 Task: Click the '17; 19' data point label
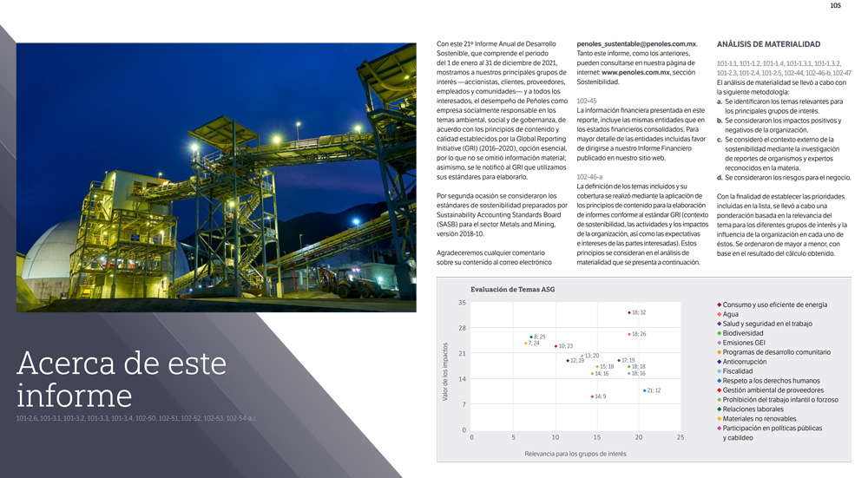point(628,361)
